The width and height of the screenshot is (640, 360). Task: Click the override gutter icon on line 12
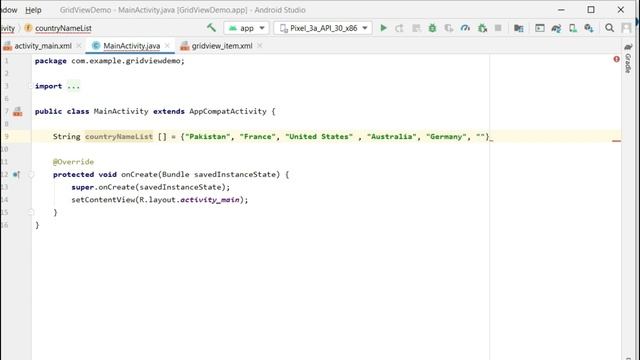click(x=16, y=175)
